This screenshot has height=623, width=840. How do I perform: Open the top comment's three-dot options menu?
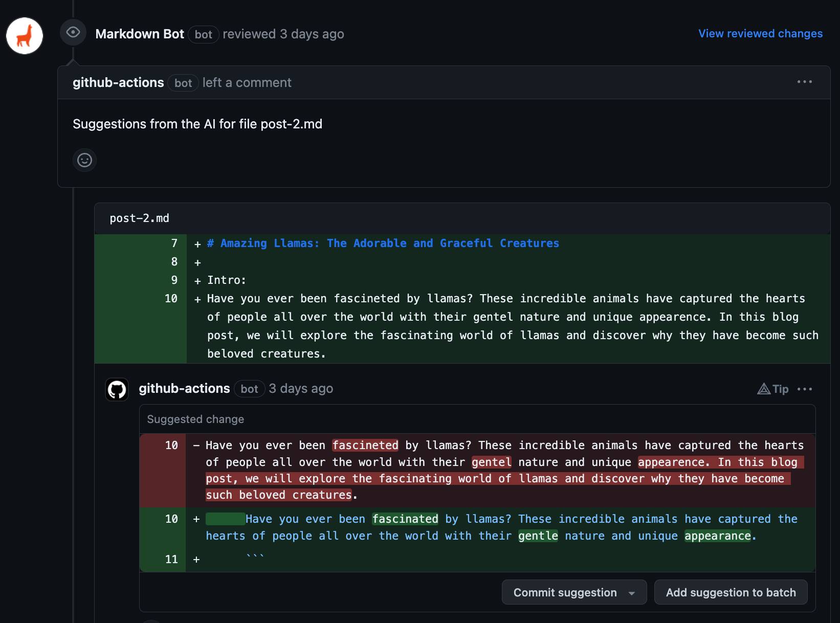tap(804, 82)
